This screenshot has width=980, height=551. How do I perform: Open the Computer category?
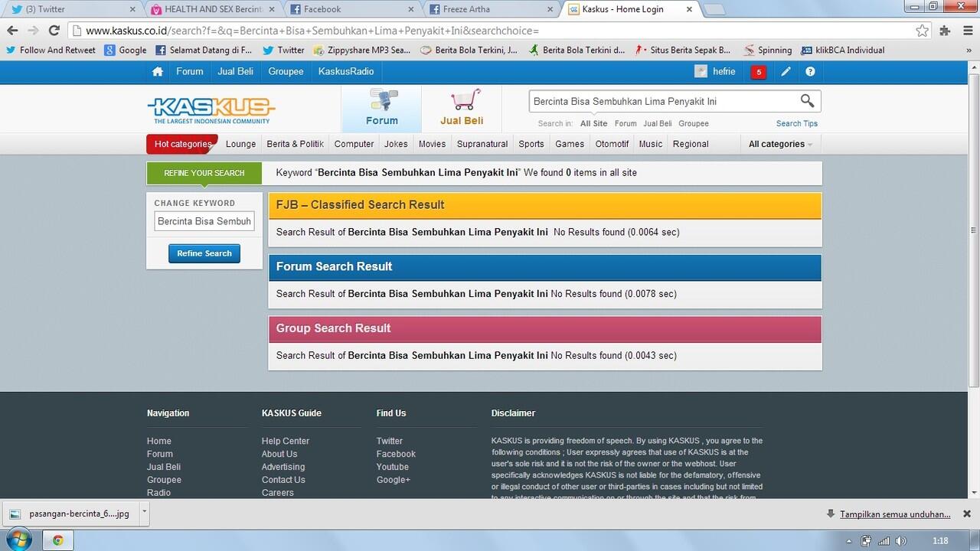coord(354,144)
